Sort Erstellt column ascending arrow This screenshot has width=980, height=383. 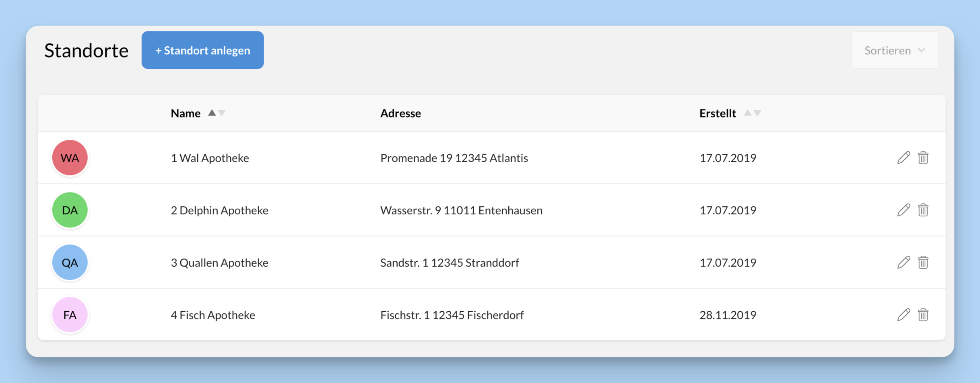pyautogui.click(x=747, y=113)
